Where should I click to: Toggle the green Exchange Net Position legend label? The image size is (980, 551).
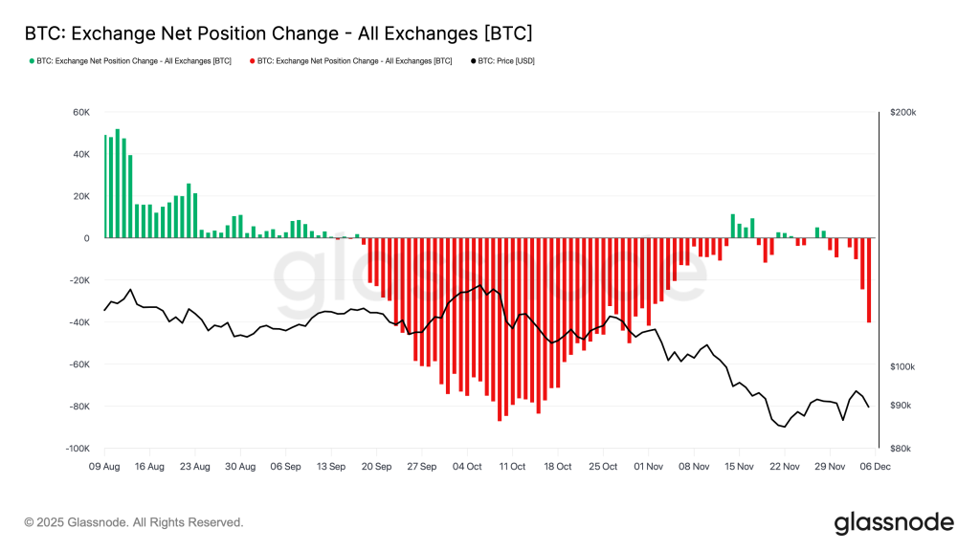[x=134, y=60]
